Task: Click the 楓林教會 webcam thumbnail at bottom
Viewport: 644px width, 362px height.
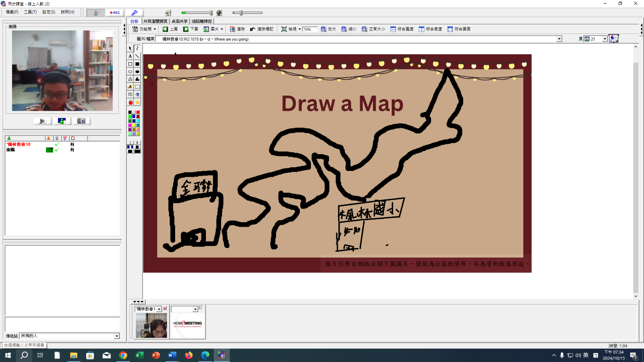Action: 151,326
